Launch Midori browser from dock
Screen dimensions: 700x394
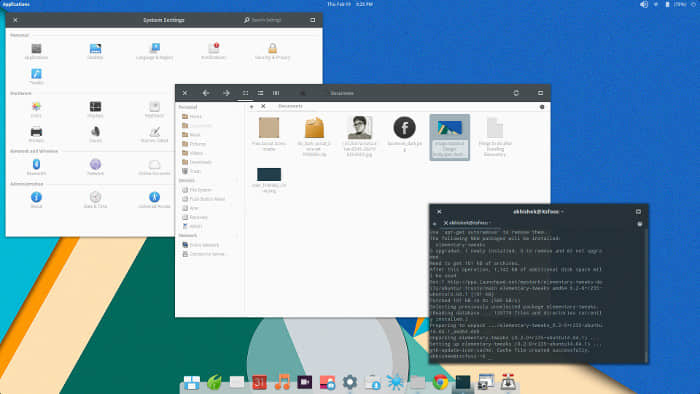point(214,382)
